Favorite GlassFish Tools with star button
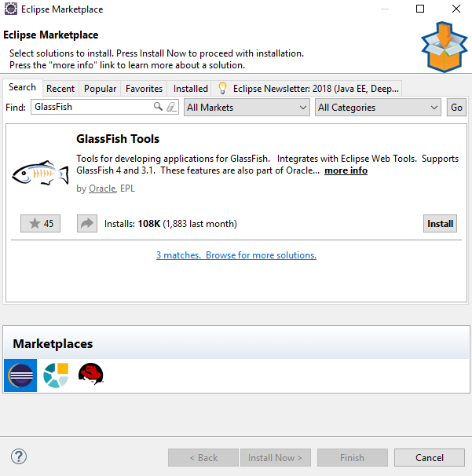The height and width of the screenshot is (476, 472). click(x=40, y=223)
